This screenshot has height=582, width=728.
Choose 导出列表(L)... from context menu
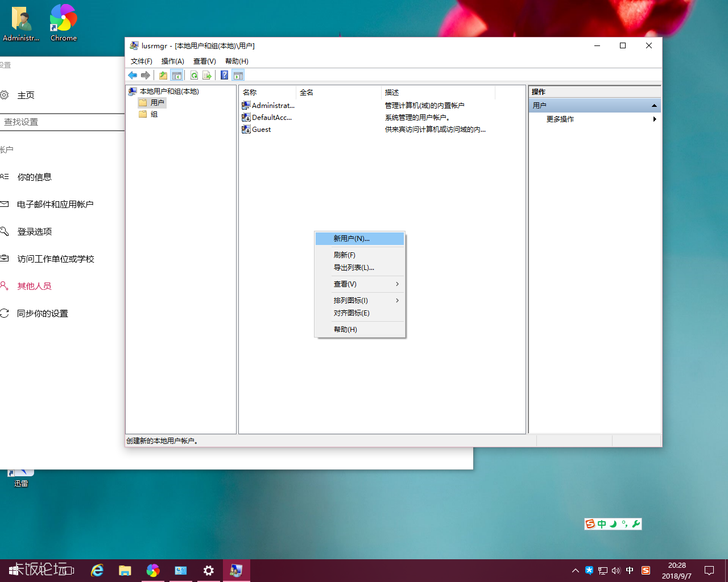360,268
